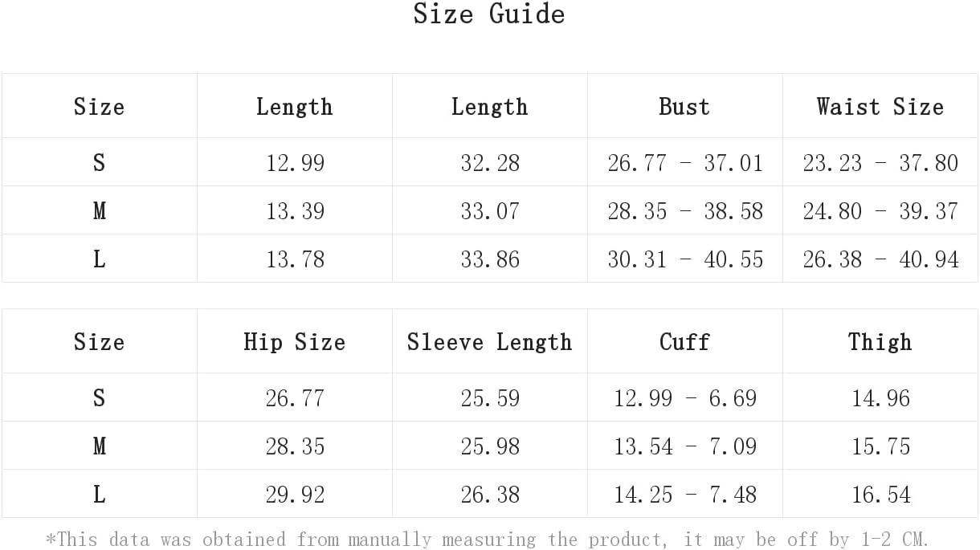Select the Hip Size header cell

pyautogui.click(x=294, y=341)
